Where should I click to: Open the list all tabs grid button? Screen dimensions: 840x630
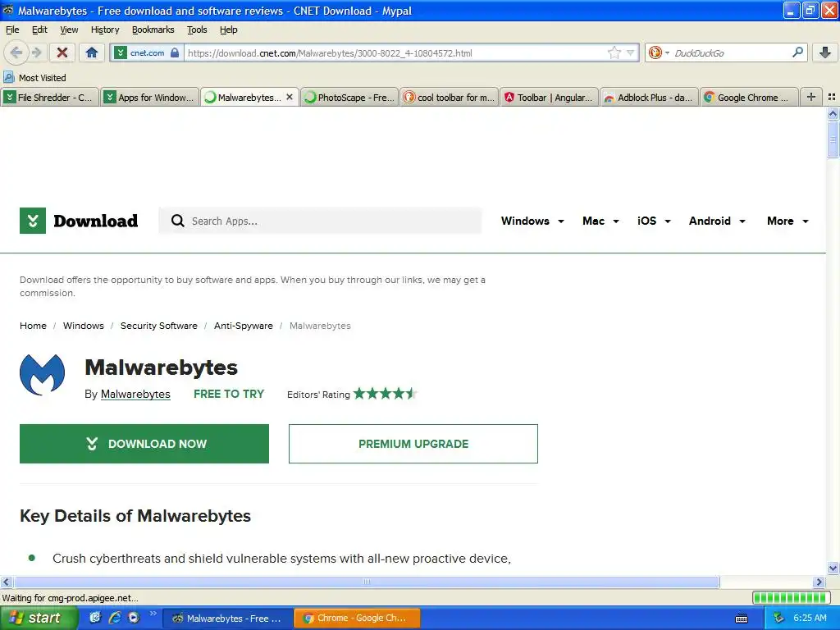click(x=832, y=97)
